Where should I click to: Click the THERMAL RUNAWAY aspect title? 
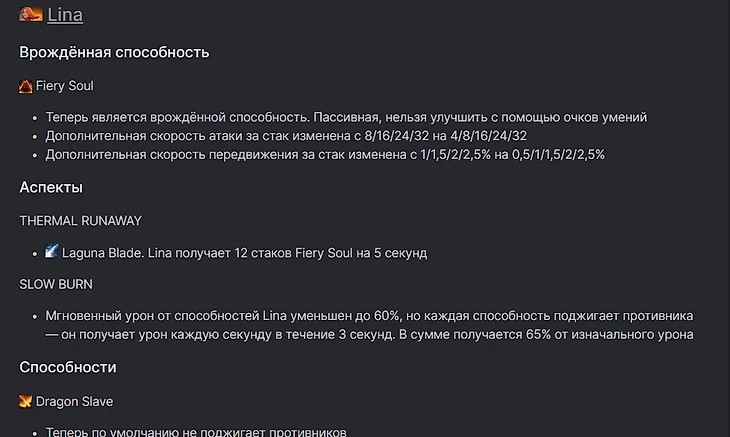[x=80, y=220]
